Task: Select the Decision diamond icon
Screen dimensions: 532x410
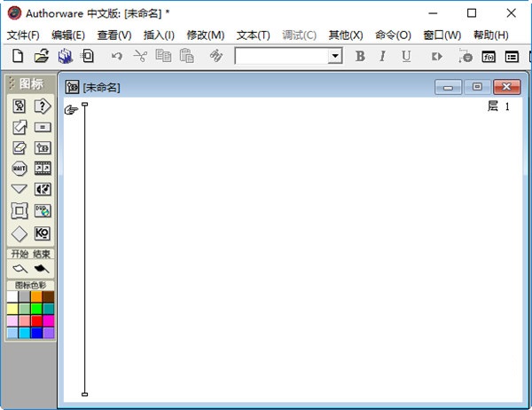Action: (19, 233)
